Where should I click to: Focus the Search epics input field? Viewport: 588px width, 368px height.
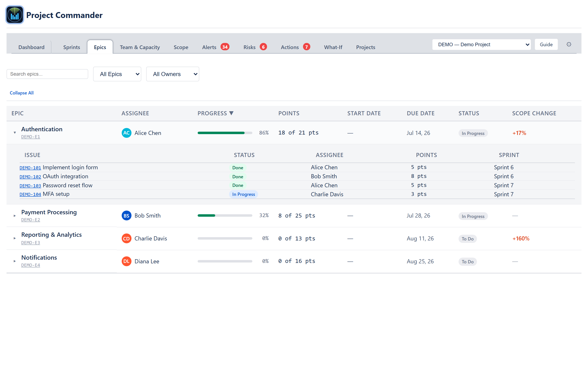47,74
